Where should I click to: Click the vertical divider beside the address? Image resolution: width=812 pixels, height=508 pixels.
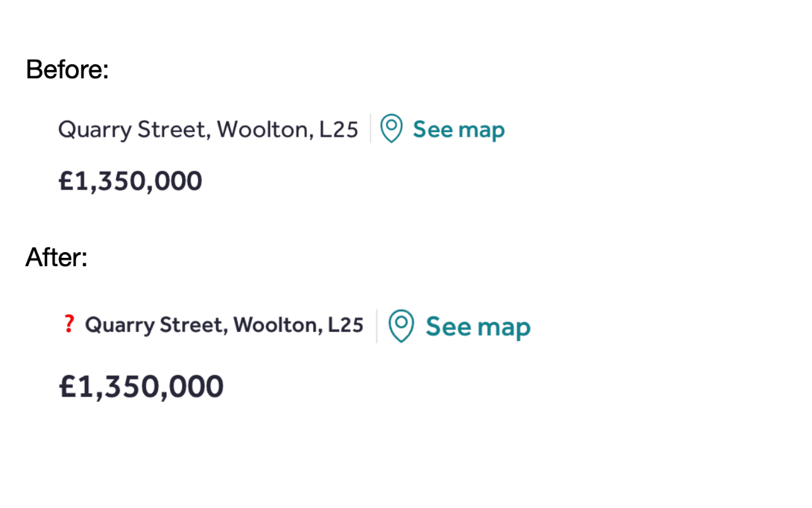pos(370,129)
